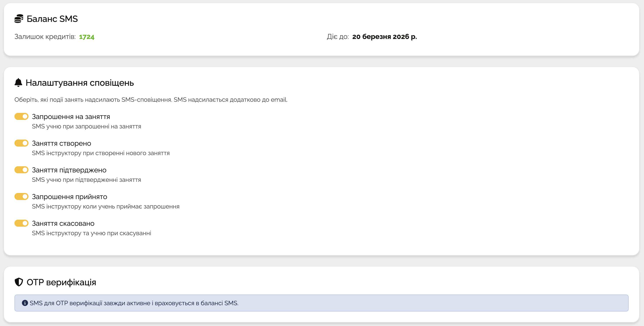Click the Заняття скасовано label

[63, 223]
